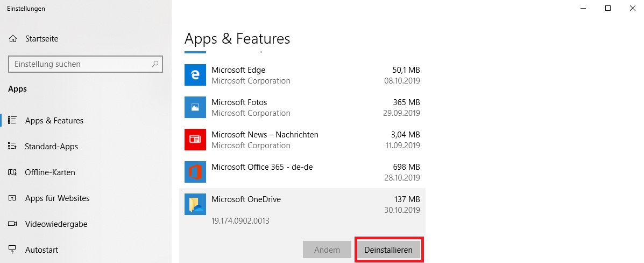The height and width of the screenshot is (263, 644).
Task: Click the Microsoft News red icon
Action: 195,140
